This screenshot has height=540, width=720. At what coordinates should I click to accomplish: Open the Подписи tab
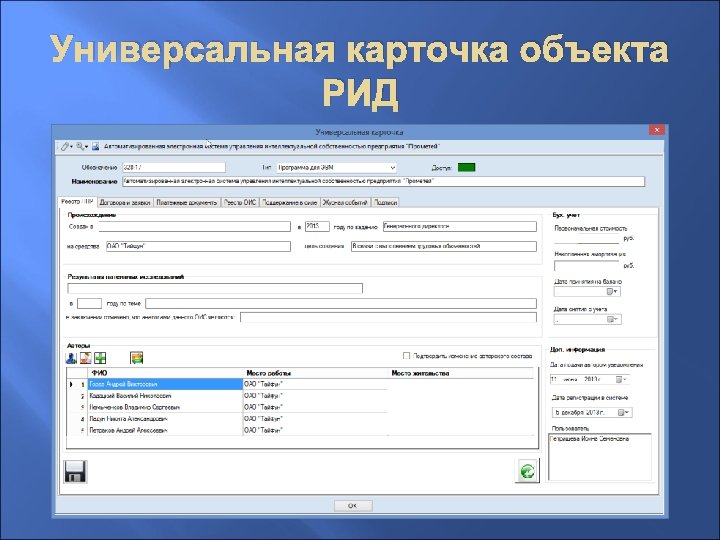(x=385, y=202)
